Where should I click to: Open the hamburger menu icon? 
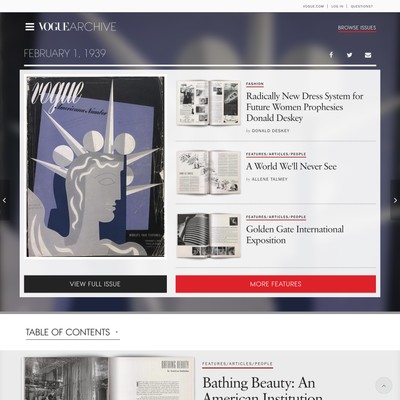tap(30, 27)
